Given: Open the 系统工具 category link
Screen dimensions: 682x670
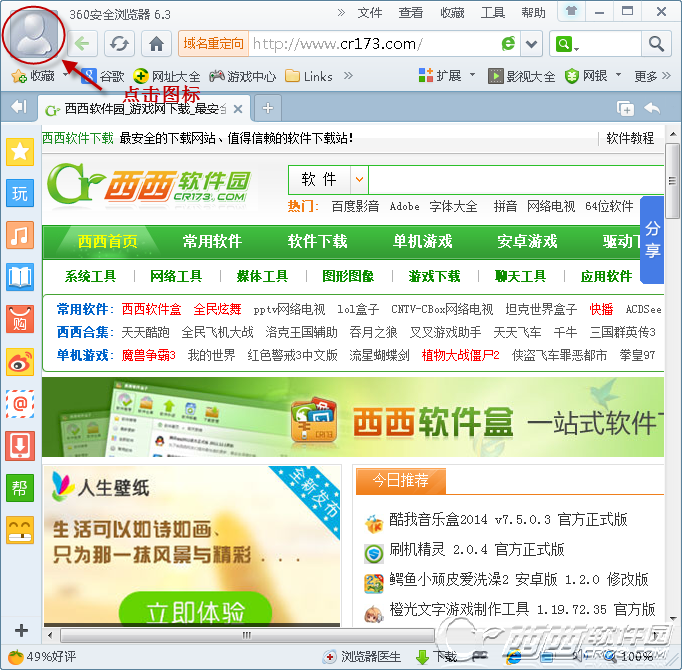Looking at the screenshot, I should point(90,276).
